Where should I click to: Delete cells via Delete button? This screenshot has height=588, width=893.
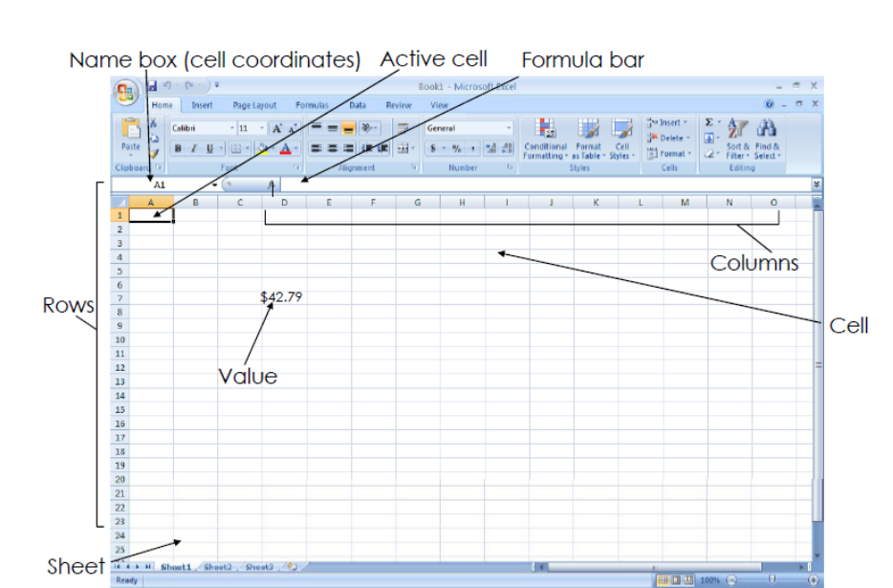click(x=668, y=138)
